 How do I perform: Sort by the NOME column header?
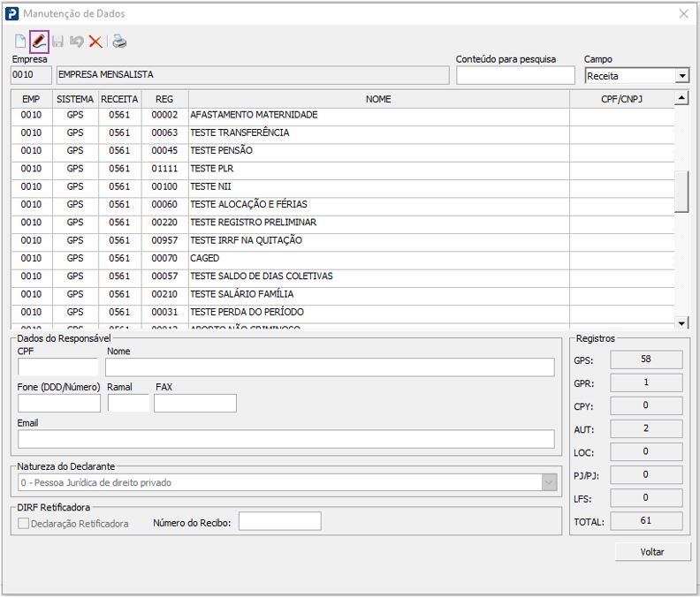point(377,100)
